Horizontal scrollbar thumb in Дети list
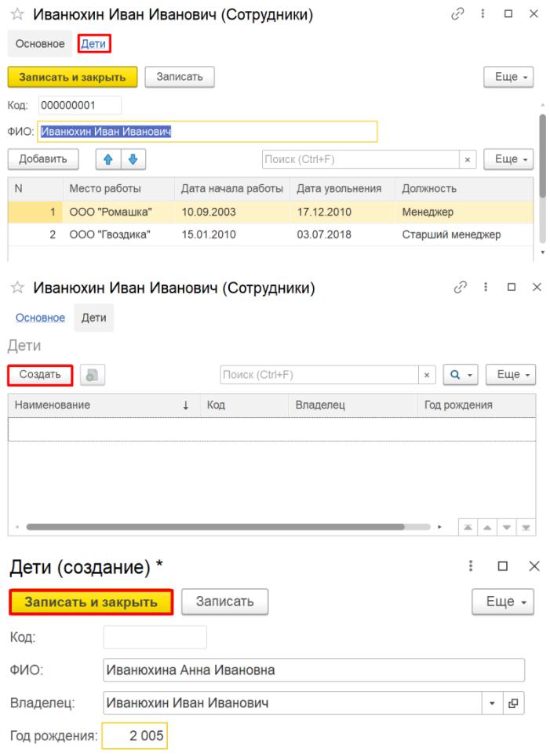This screenshot has width=550, height=756. click(x=215, y=528)
